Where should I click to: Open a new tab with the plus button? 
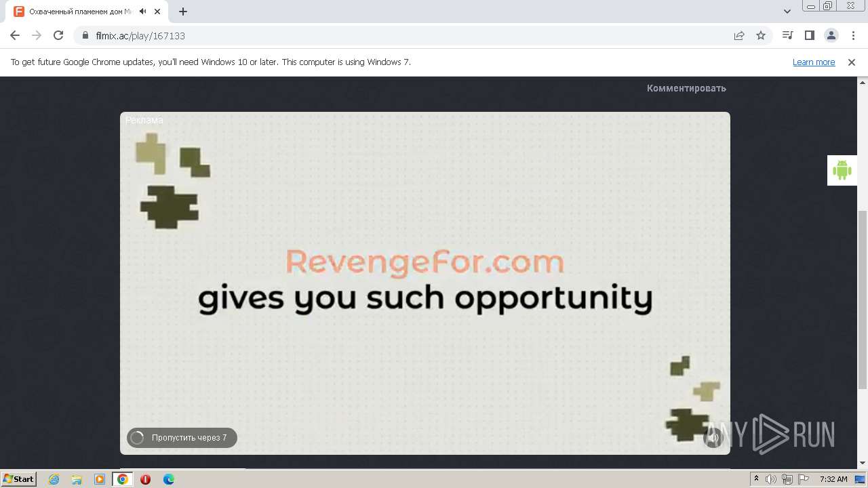[183, 12]
